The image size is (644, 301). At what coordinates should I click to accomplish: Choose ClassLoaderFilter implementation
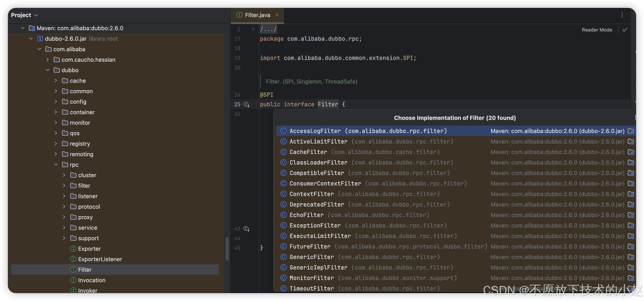pyautogui.click(x=456, y=163)
